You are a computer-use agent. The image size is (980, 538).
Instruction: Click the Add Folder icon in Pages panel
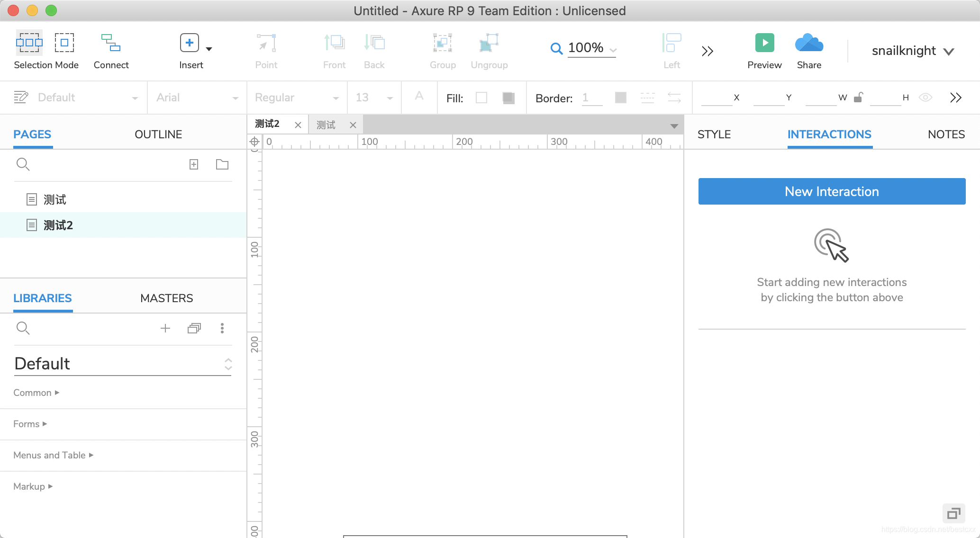point(222,164)
